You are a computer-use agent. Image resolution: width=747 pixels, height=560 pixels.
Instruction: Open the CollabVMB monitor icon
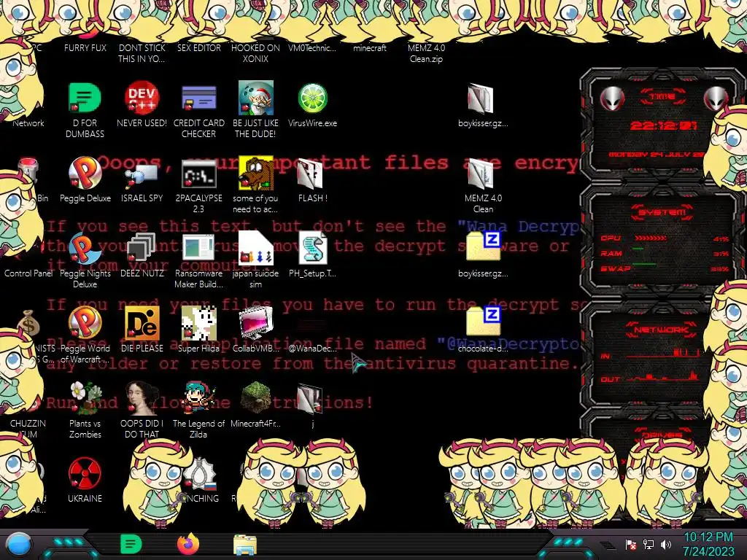tap(256, 323)
